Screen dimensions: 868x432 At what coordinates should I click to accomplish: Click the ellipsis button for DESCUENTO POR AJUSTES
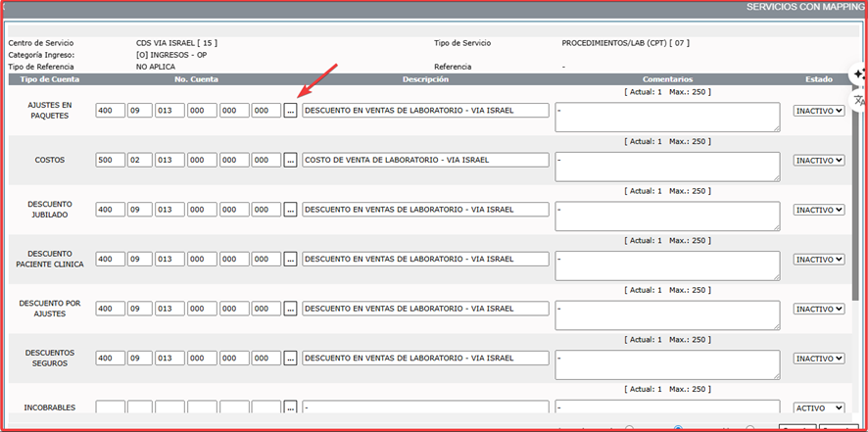[290, 309]
